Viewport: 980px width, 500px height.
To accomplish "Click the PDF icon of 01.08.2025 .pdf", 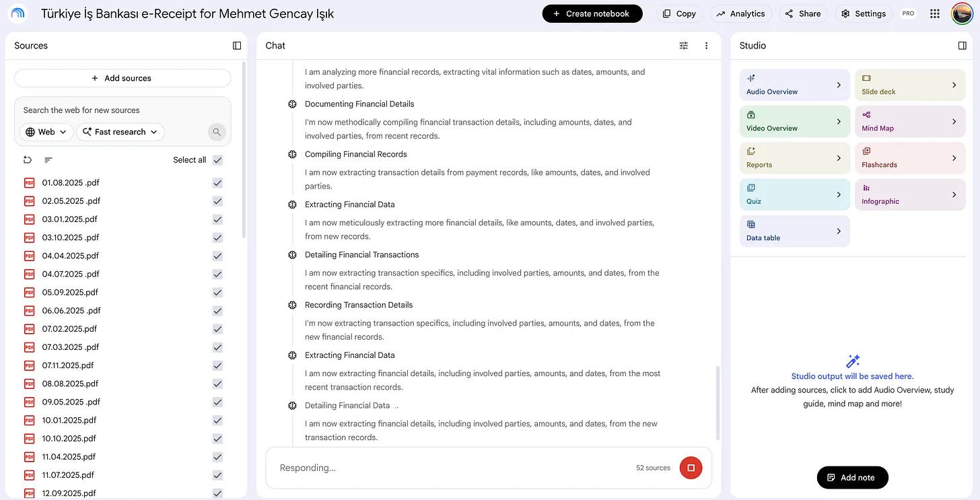I will 29,183.
